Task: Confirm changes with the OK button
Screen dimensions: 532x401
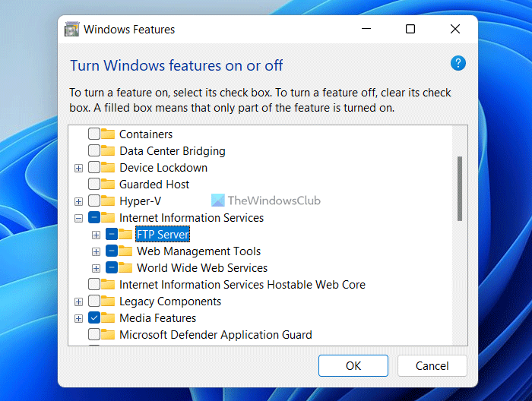Action: coord(353,366)
